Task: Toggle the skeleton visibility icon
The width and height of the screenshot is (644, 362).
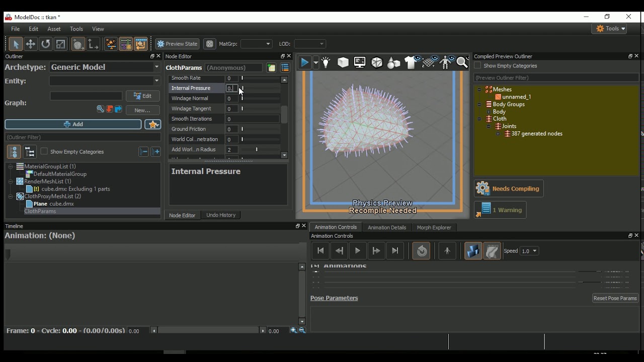Action: [446, 62]
